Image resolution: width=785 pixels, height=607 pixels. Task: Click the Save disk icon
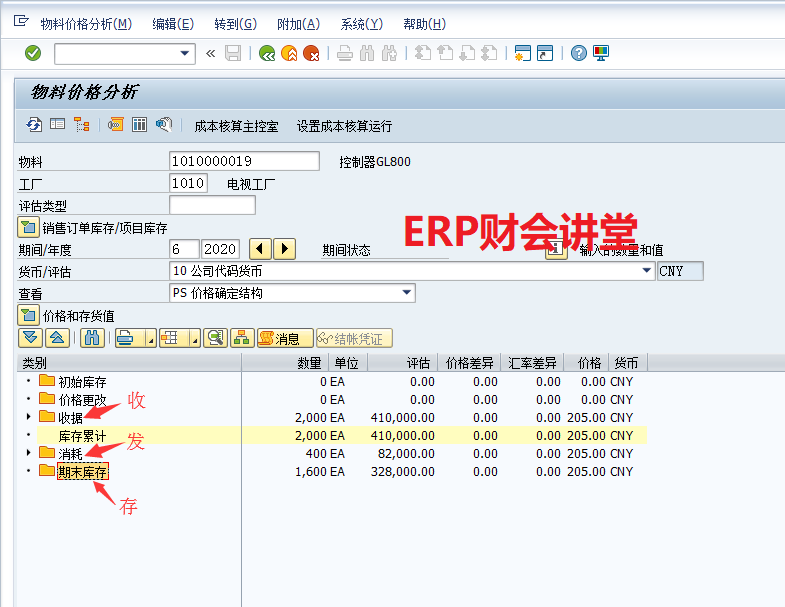(x=233, y=53)
